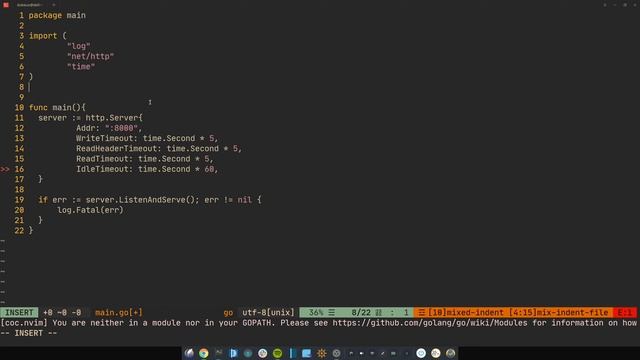Click line number 22 in the gutter
The height and width of the screenshot is (360, 640).
click(x=19, y=231)
